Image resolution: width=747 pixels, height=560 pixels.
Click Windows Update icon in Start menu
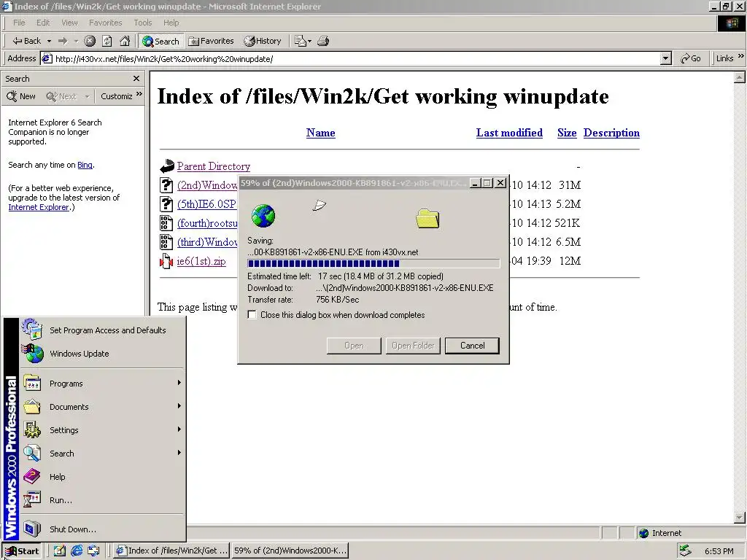coord(32,354)
